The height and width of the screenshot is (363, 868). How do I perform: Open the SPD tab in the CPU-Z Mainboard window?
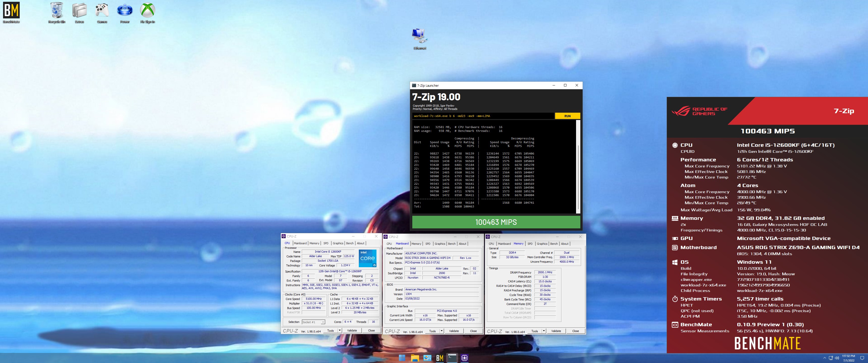(428, 244)
